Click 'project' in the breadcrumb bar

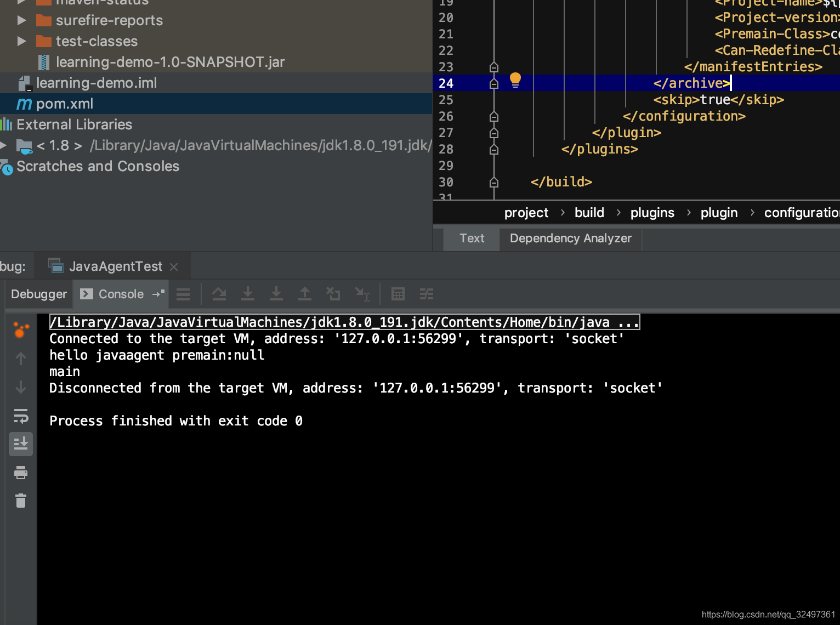pos(526,213)
